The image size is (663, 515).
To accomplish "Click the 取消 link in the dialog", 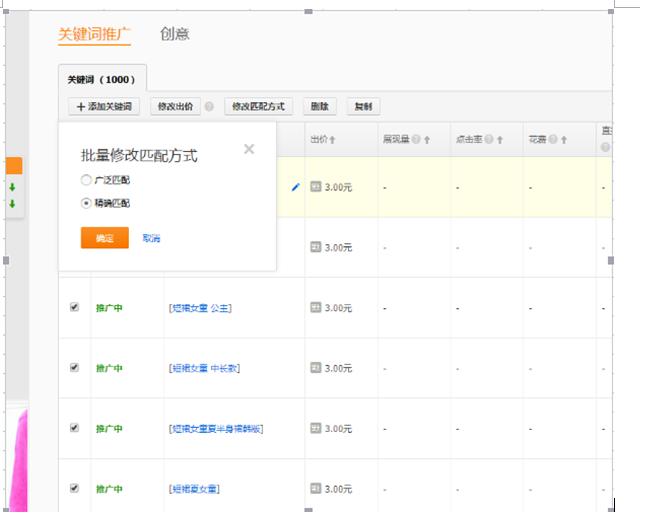I will (x=151, y=238).
